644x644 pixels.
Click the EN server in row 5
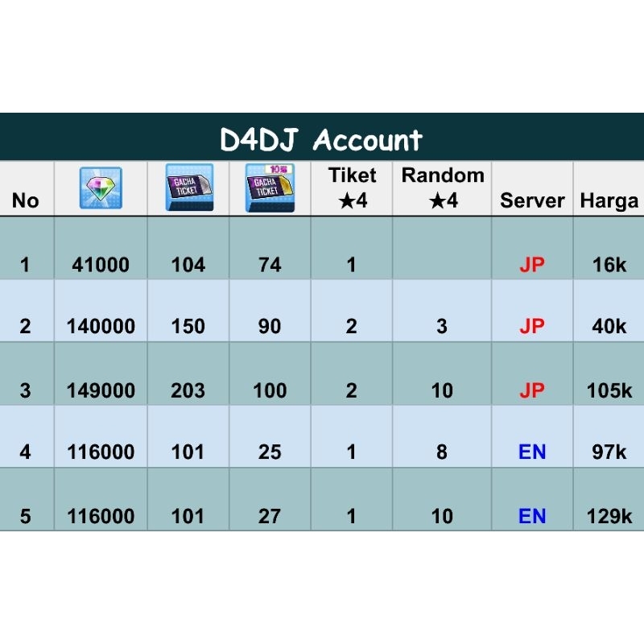pyautogui.click(x=532, y=516)
